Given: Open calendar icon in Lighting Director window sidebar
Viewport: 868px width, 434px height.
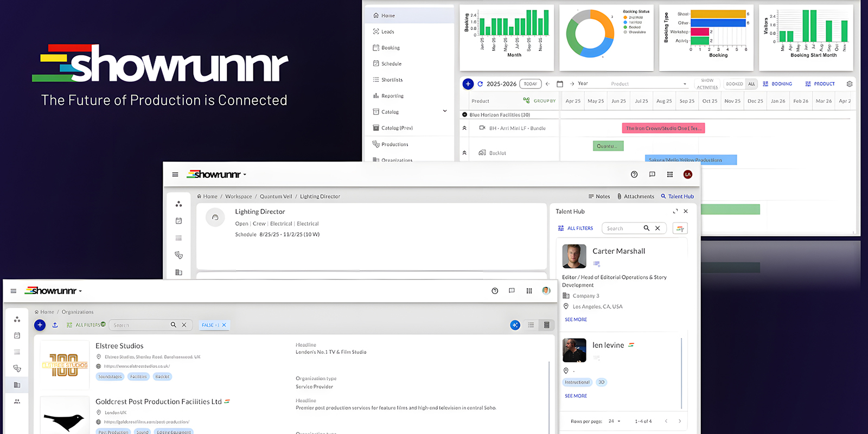Looking at the screenshot, I should [x=178, y=221].
